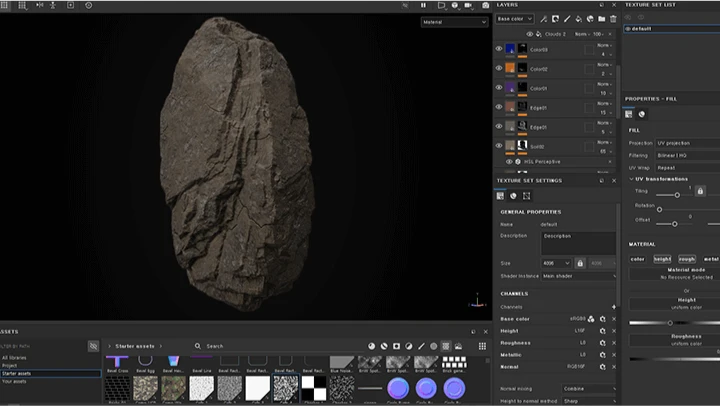This screenshot has width=720, height=406.
Task: Click the screenshot camera icon above the Layers panel
Action: pyautogui.click(x=485, y=6)
